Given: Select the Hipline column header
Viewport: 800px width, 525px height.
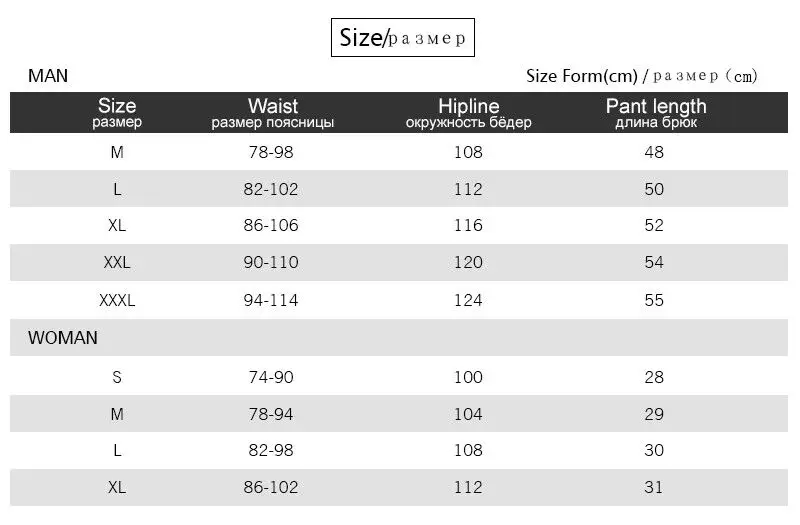Looking at the screenshot, I should point(468,113).
